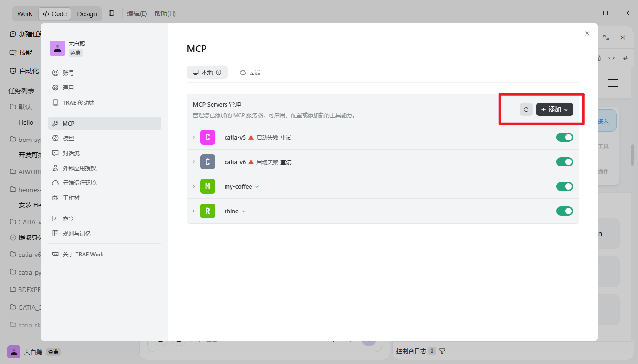Click the pink catia-v5 avatar icon
Viewport: 638px width, 364px height.
point(208,137)
